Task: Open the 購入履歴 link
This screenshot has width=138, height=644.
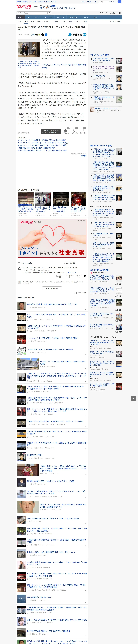Action: pos(112,13)
